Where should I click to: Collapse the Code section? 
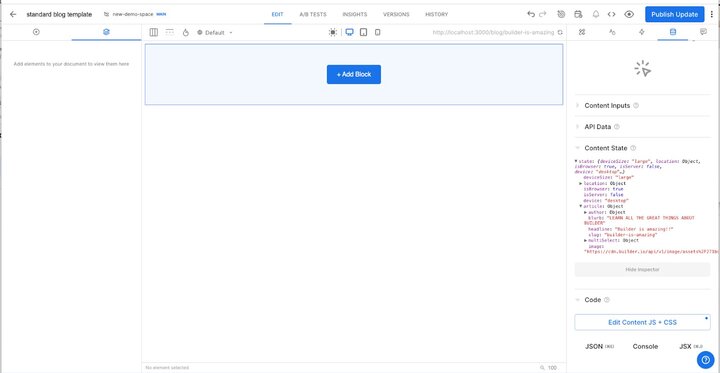(x=578, y=300)
